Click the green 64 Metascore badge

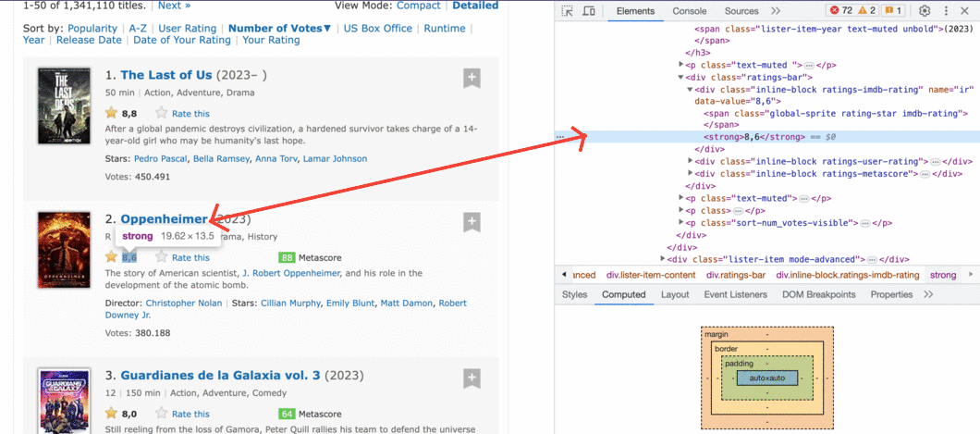tap(287, 414)
